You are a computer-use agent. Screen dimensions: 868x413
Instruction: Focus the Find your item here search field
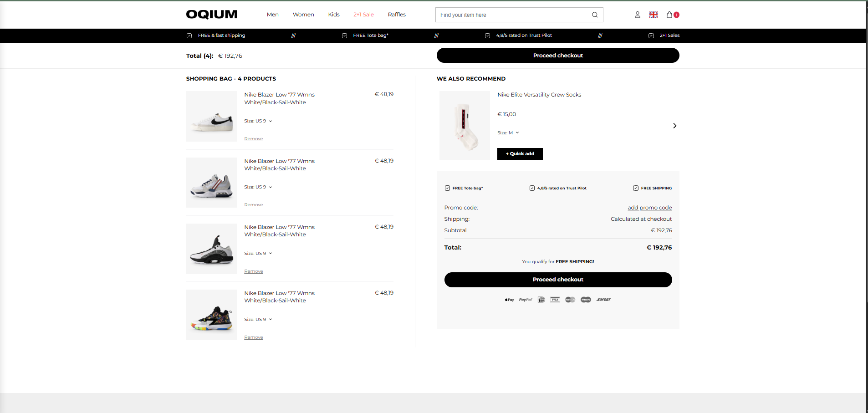(x=519, y=15)
